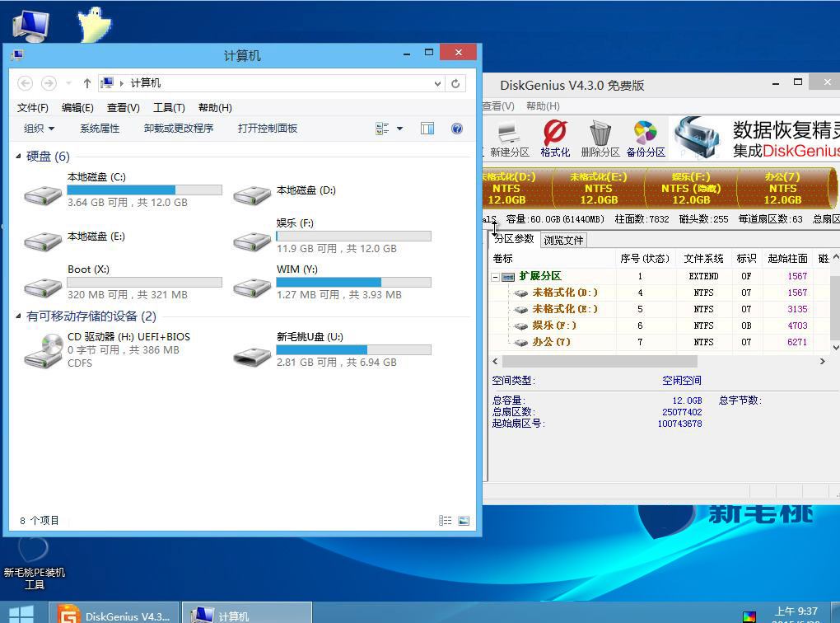Switch to the 分区参数 tab in DiskGenius
The width and height of the screenshot is (840, 623).
[514, 239]
